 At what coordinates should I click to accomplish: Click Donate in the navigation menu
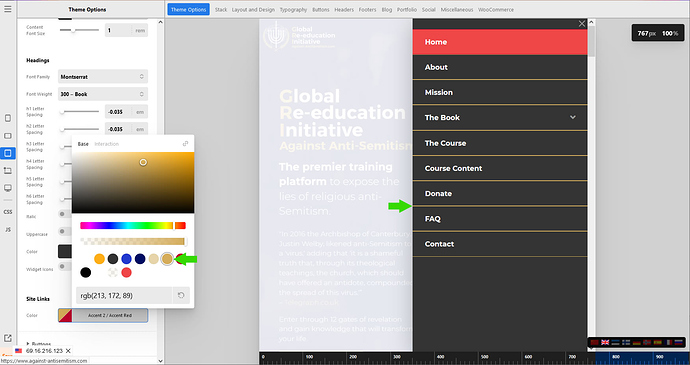point(500,193)
